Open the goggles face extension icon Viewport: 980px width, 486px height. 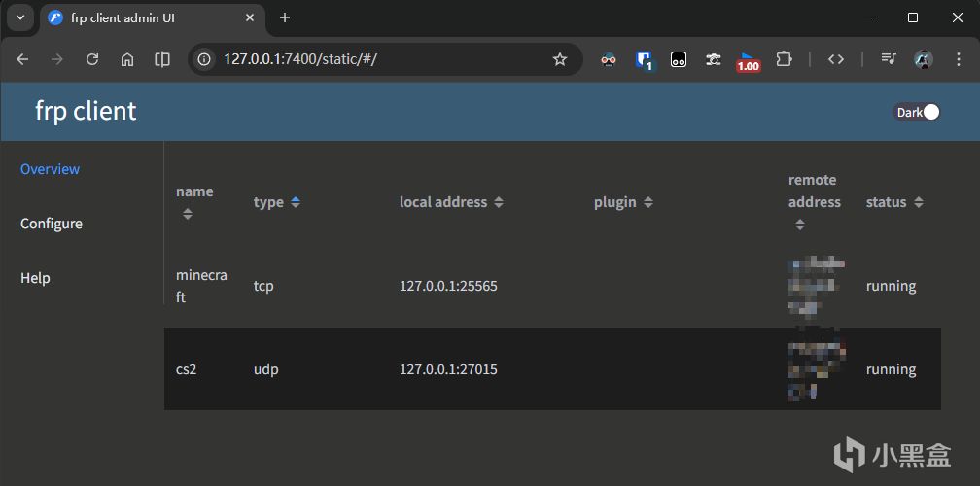[609, 59]
